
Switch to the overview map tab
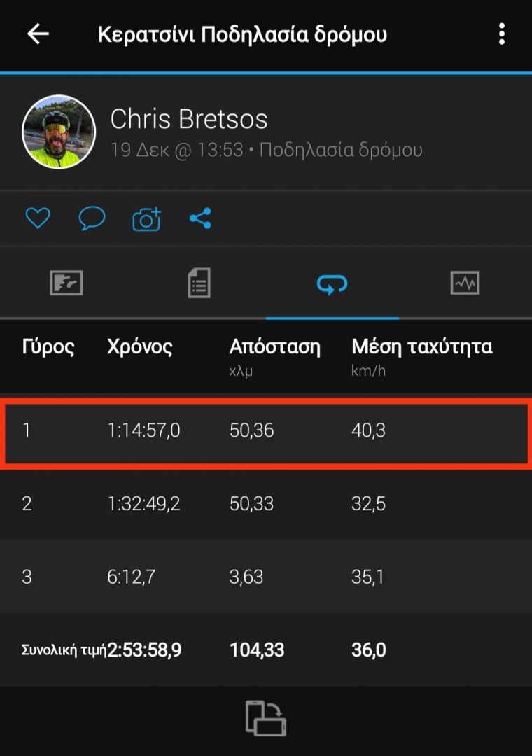[x=66, y=283]
